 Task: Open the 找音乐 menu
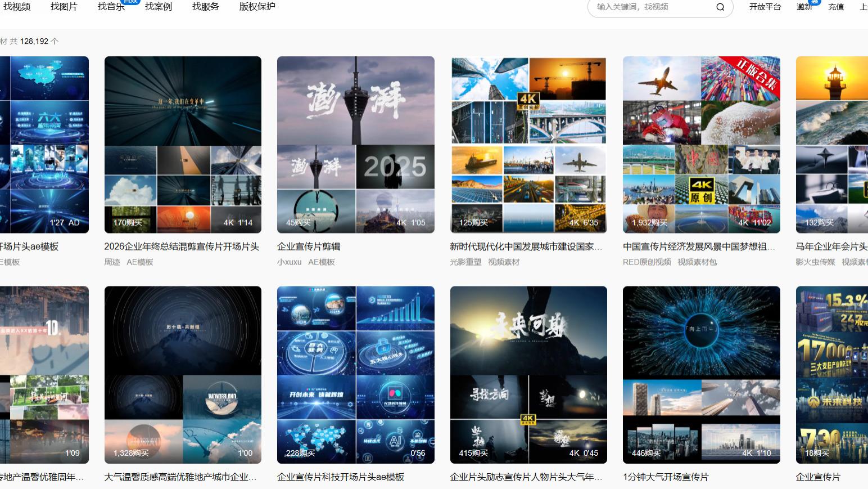click(111, 7)
